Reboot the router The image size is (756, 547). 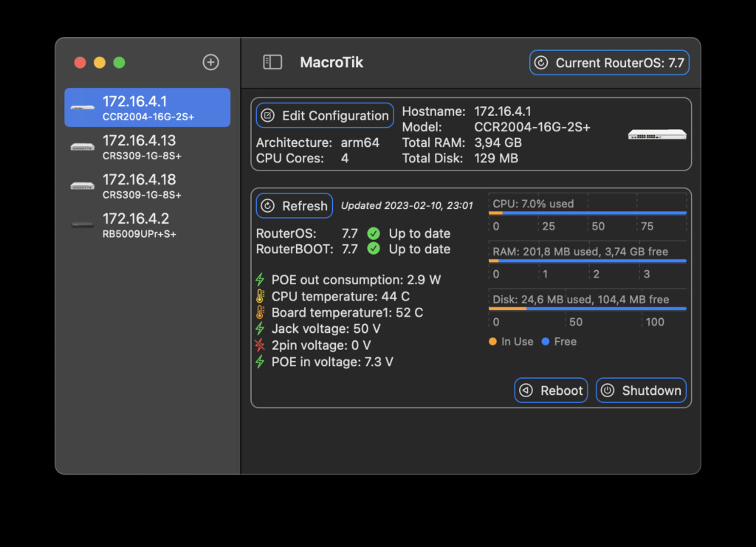551,391
